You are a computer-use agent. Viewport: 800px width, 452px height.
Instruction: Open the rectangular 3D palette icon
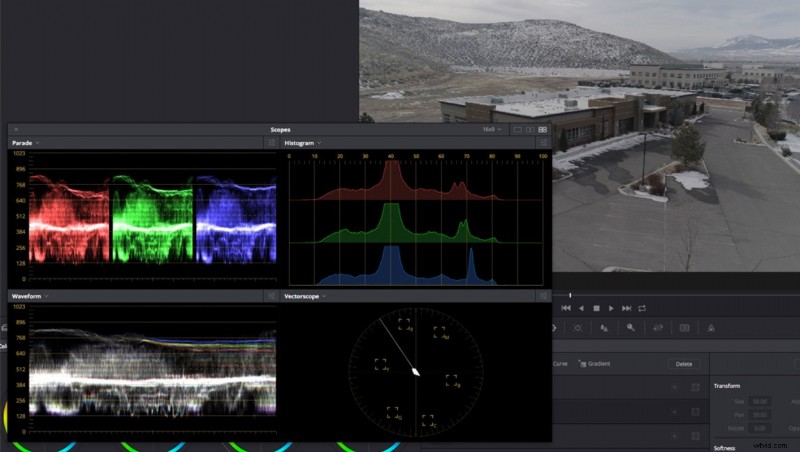point(685,328)
